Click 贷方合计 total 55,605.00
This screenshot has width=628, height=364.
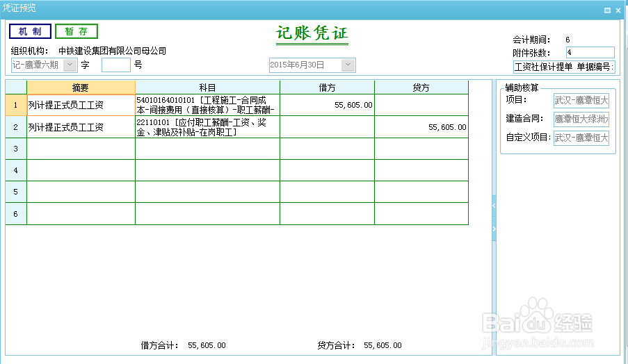pyautogui.click(x=383, y=345)
